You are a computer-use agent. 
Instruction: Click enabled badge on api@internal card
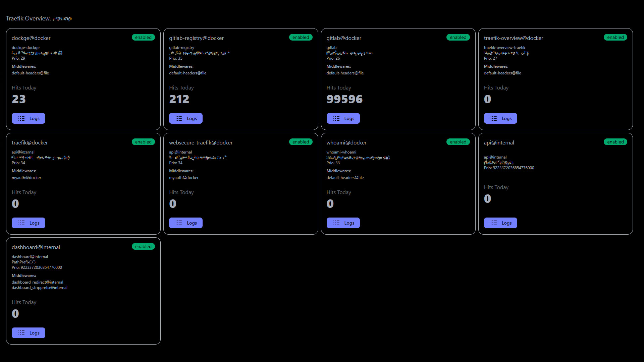pyautogui.click(x=615, y=142)
